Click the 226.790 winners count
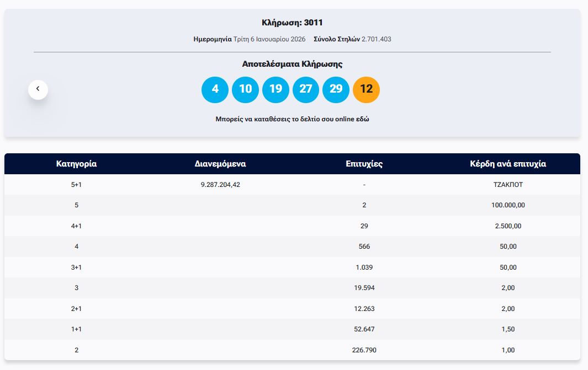This screenshot has width=588, height=370. pyautogui.click(x=364, y=350)
